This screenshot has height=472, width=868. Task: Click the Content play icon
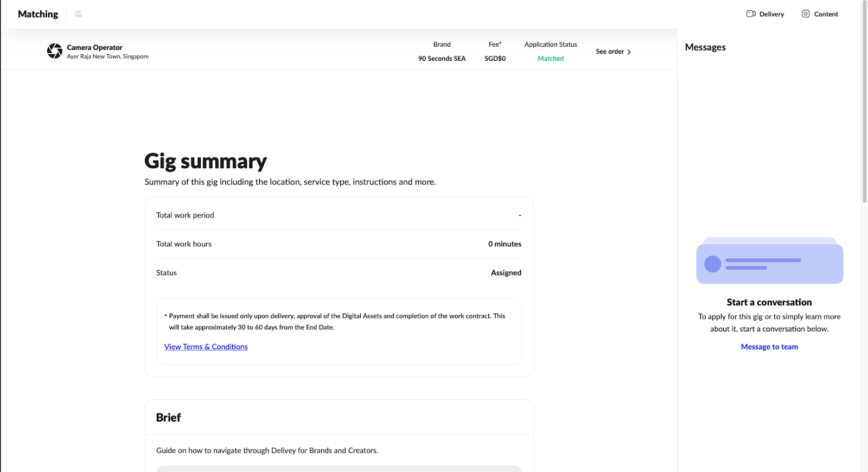tap(806, 14)
